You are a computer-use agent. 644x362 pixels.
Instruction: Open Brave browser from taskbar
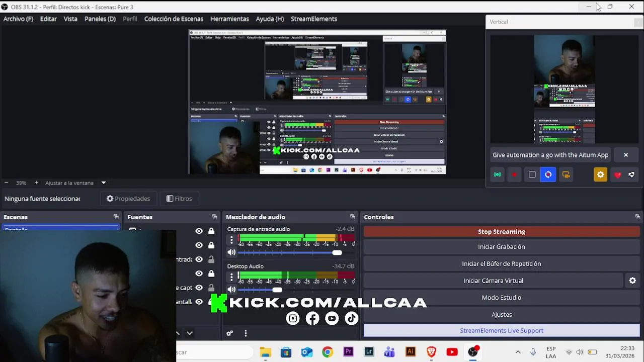[431, 352]
